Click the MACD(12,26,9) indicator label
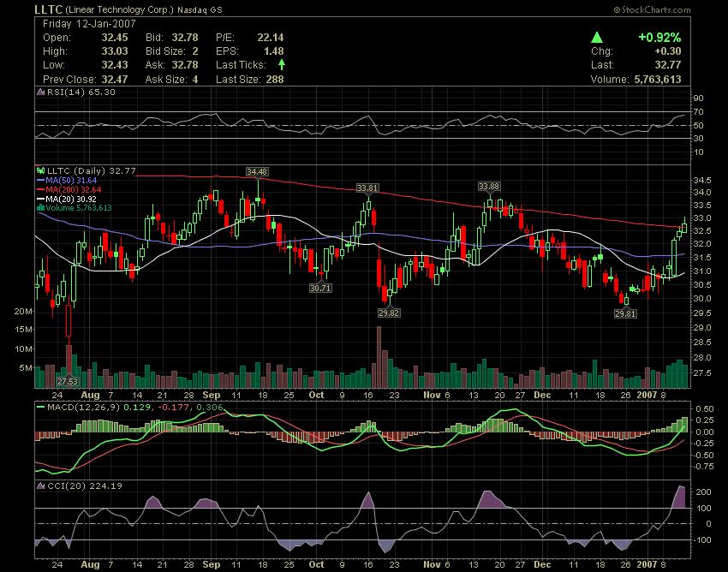Image resolution: width=728 pixels, height=572 pixels. click(84, 408)
